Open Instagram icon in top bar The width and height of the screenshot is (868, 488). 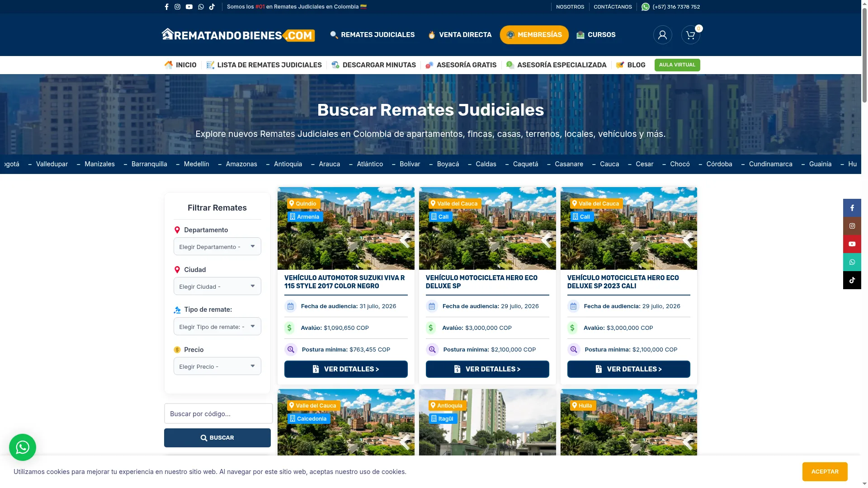[177, 7]
